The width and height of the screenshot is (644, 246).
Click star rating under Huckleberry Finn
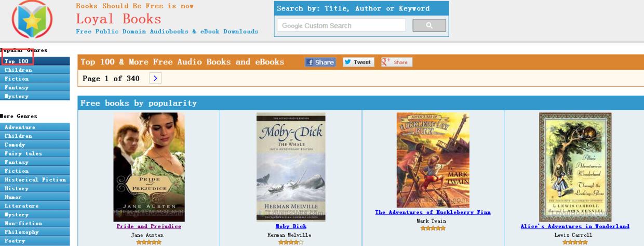[433, 228]
